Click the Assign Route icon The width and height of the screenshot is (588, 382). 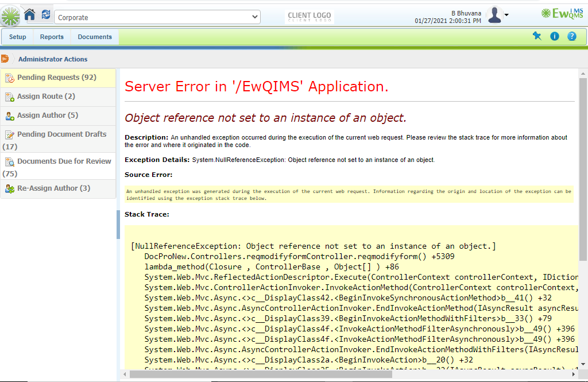click(x=10, y=97)
